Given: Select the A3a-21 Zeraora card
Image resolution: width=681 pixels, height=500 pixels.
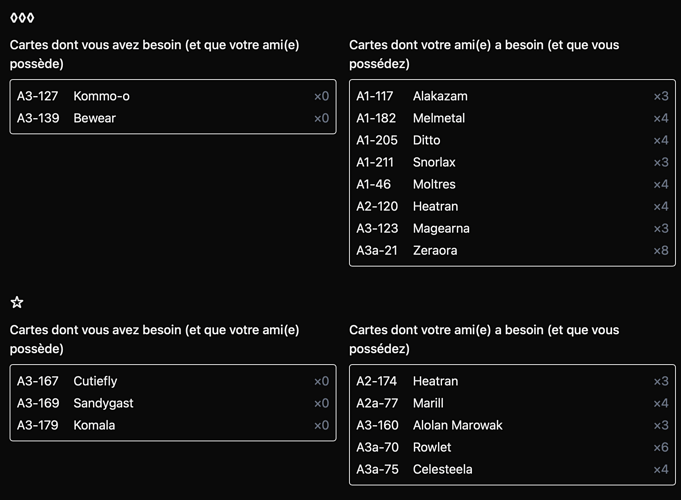Looking at the screenshot, I should coord(512,250).
